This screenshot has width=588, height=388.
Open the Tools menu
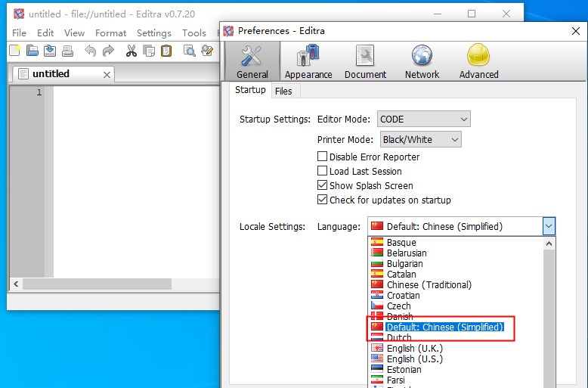194,33
